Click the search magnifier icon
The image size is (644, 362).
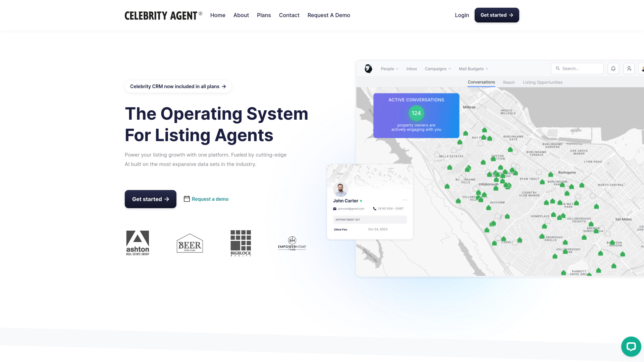pos(558,68)
